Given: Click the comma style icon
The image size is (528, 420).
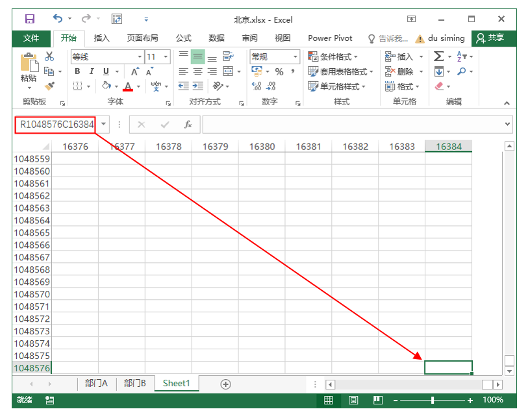Looking at the screenshot, I should 293,71.
